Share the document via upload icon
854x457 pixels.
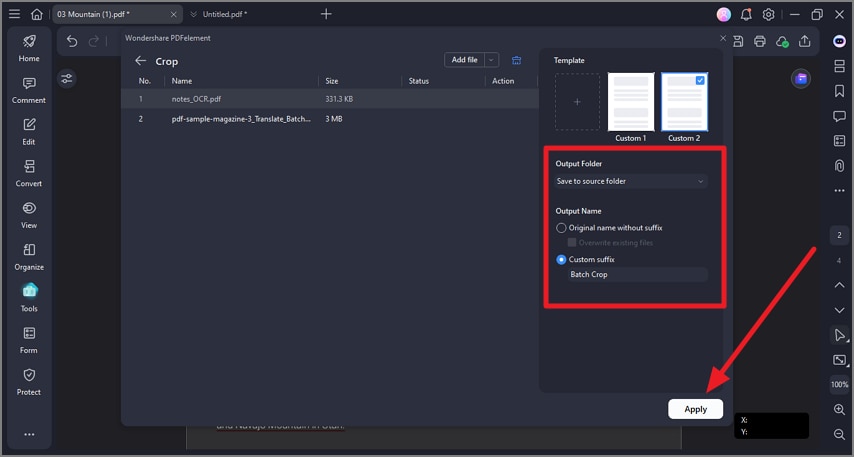pos(805,41)
